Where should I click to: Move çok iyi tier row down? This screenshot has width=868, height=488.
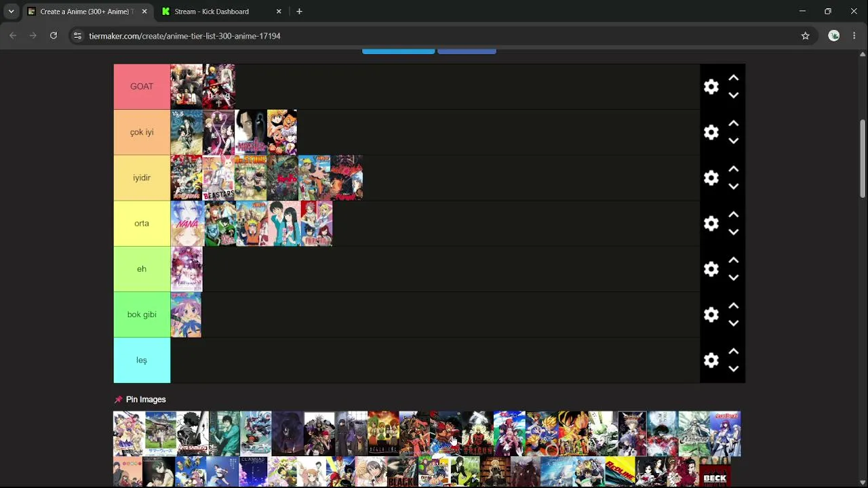click(733, 141)
